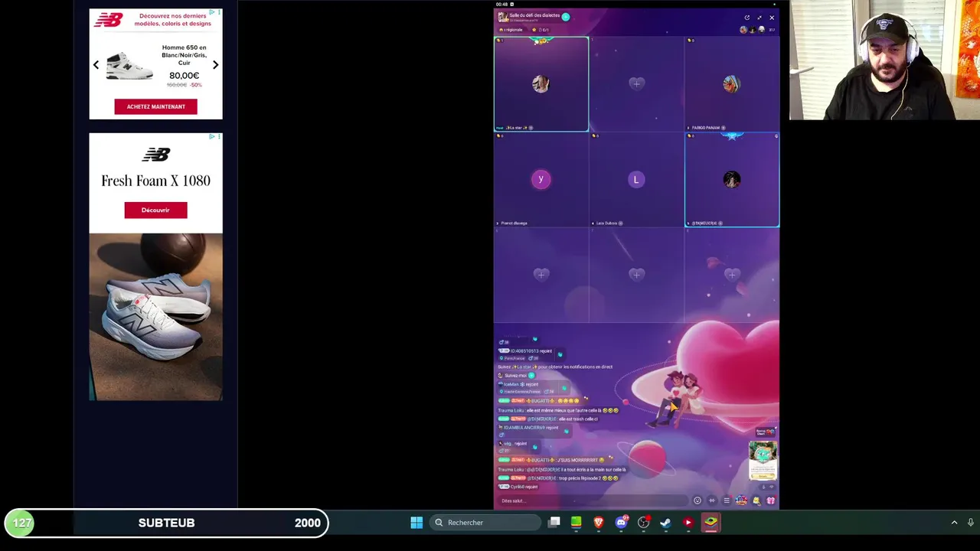Click the star 0/1 badge
980x551 pixels.
point(541,30)
